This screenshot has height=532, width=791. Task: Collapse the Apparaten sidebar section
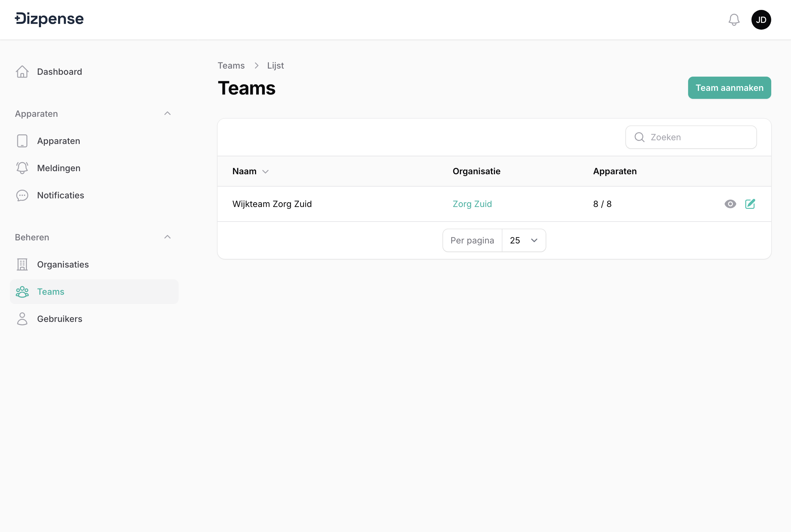coord(167,114)
